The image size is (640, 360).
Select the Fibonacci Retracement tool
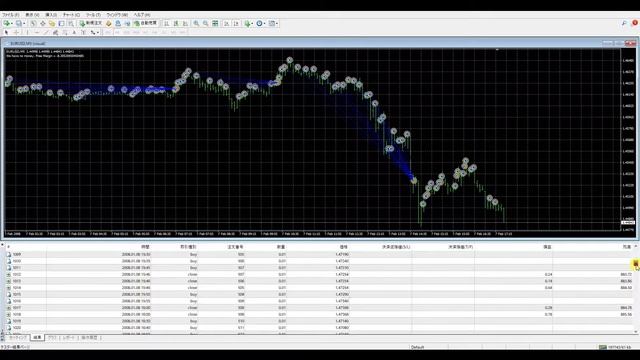64,32
